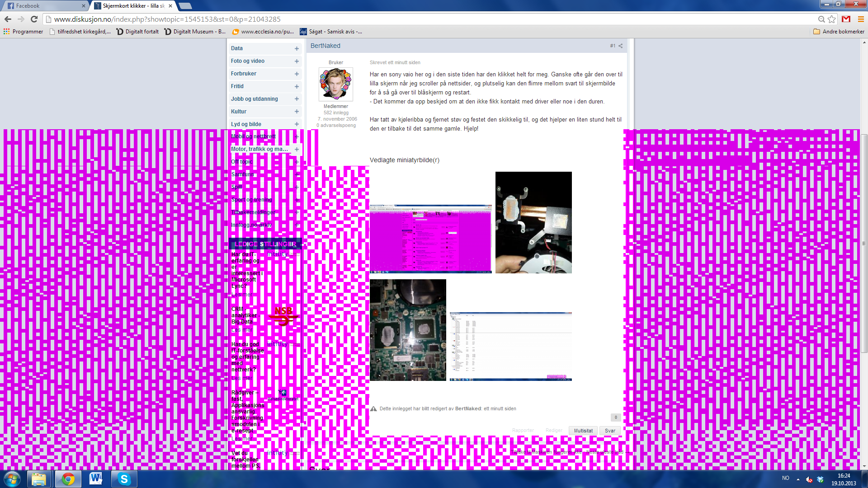The image size is (868, 488).
Task: Click the Gmail extension icon
Action: point(846,19)
